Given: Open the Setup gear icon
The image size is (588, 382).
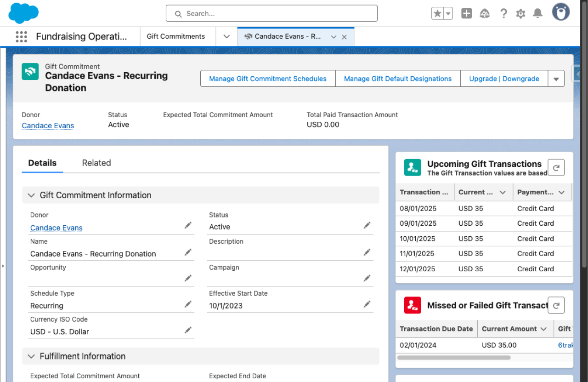Looking at the screenshot, I should coord(520,14).
